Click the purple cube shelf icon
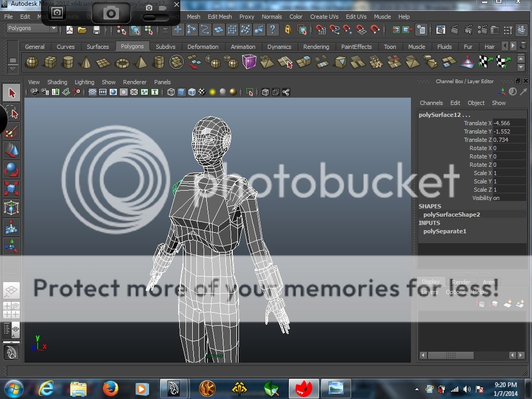The image size is (532, 399). 249,63
